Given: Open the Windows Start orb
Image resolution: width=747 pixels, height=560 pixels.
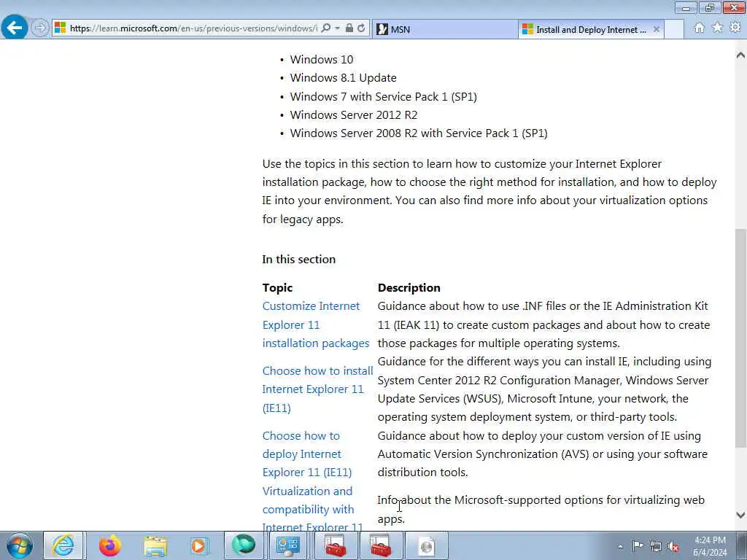Looking at the screenshot, I should pos(20,545).
